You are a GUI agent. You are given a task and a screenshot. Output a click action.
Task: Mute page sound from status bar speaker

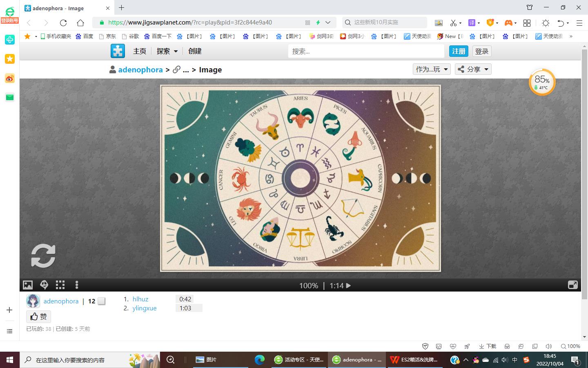pos(549,346)
